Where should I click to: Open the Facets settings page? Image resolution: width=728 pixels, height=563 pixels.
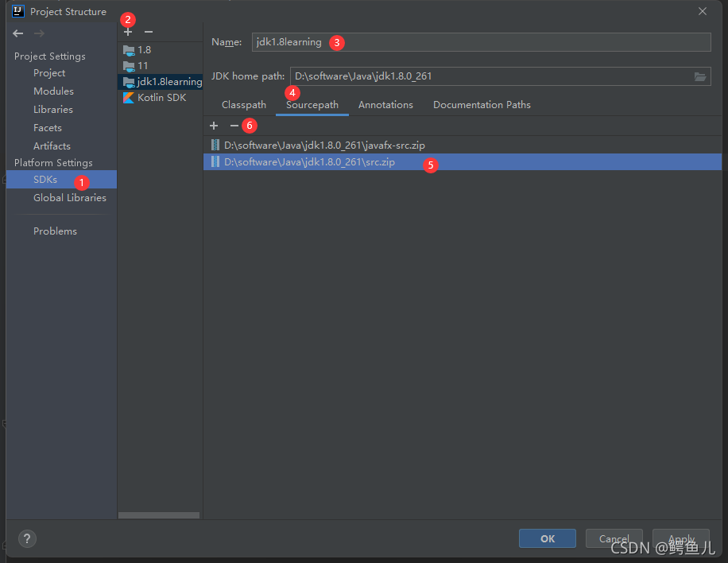48,128
